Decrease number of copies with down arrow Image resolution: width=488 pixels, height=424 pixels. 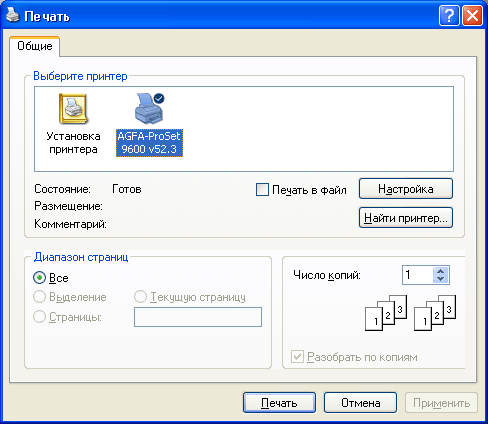(x=441, y=279)
